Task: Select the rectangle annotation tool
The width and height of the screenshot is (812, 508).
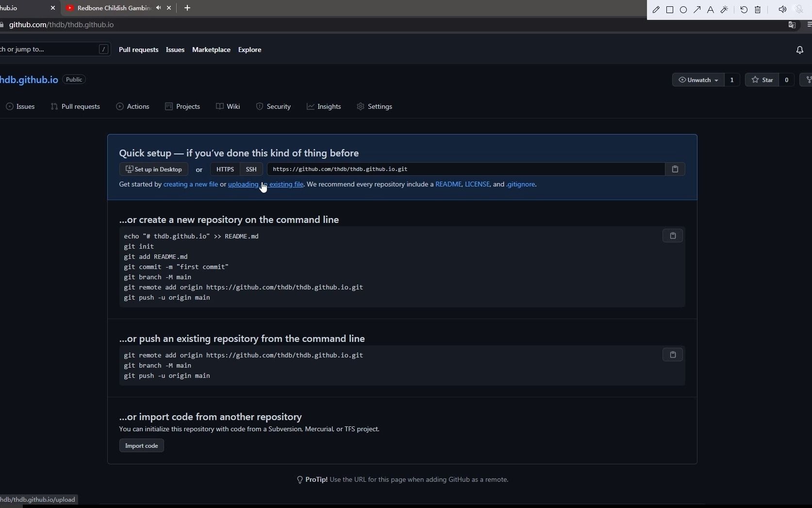Action: [x=670, y=10]
